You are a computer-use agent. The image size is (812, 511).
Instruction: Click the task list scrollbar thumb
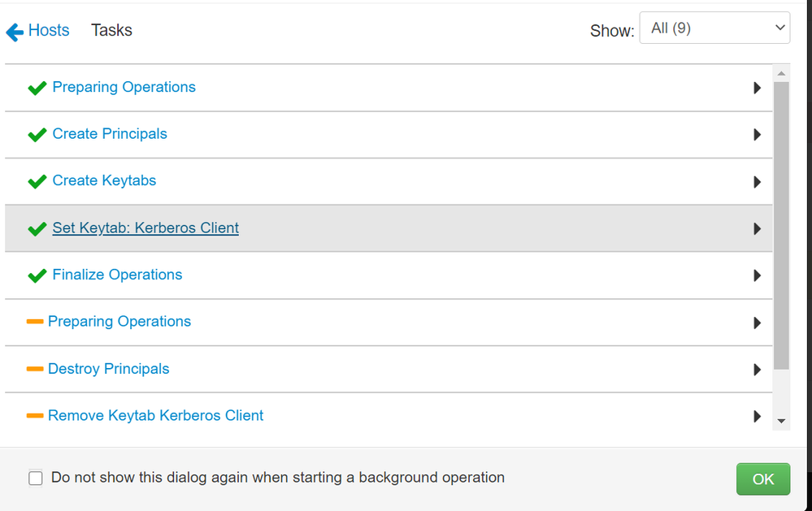[781, 226]
